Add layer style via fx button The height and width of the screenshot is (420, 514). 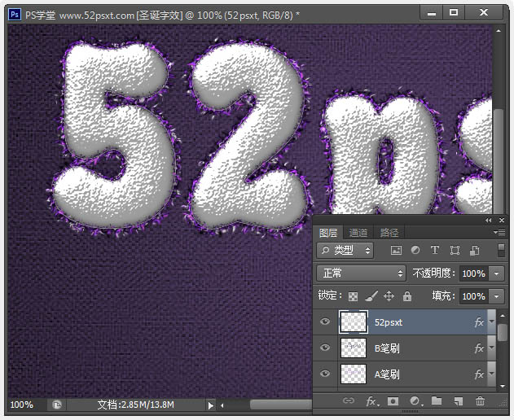tap(371, 401)
